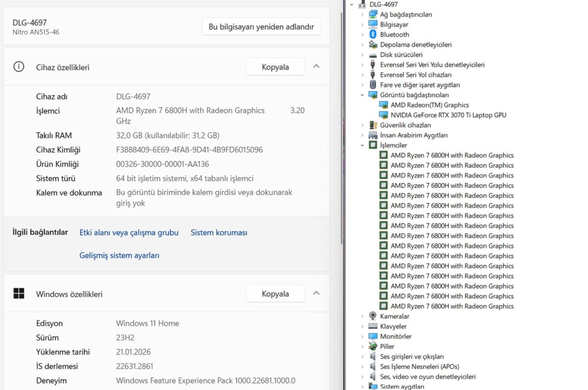Viewport: 588px width, 390px height.
Task: Click the Piller battery icon
Action: click(x=373, y=346)
